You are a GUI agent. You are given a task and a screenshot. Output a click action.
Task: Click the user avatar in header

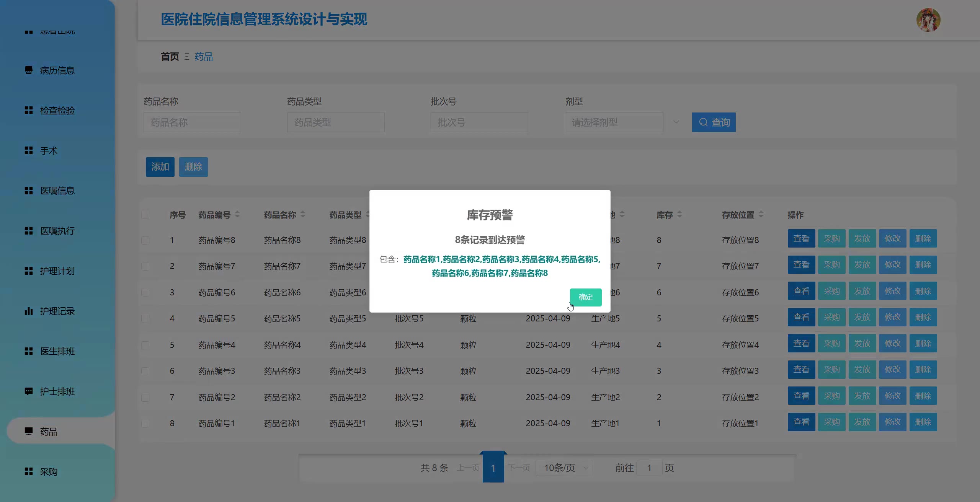click(x=928, y=20)
